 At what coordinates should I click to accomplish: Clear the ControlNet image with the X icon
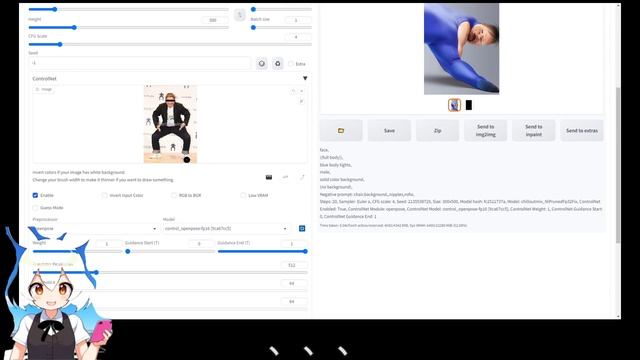(302, 91)
